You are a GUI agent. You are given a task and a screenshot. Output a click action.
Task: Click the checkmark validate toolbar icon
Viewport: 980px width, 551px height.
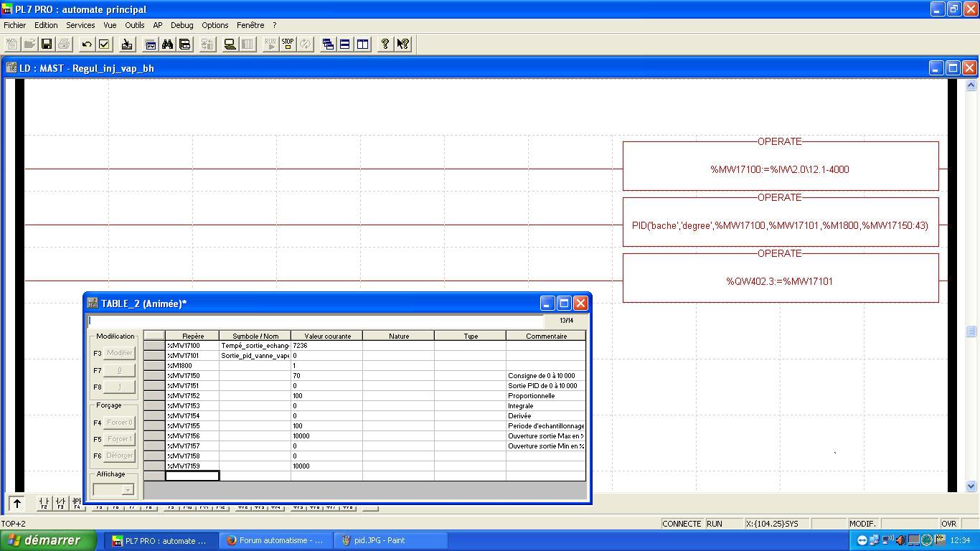(104, 44)
